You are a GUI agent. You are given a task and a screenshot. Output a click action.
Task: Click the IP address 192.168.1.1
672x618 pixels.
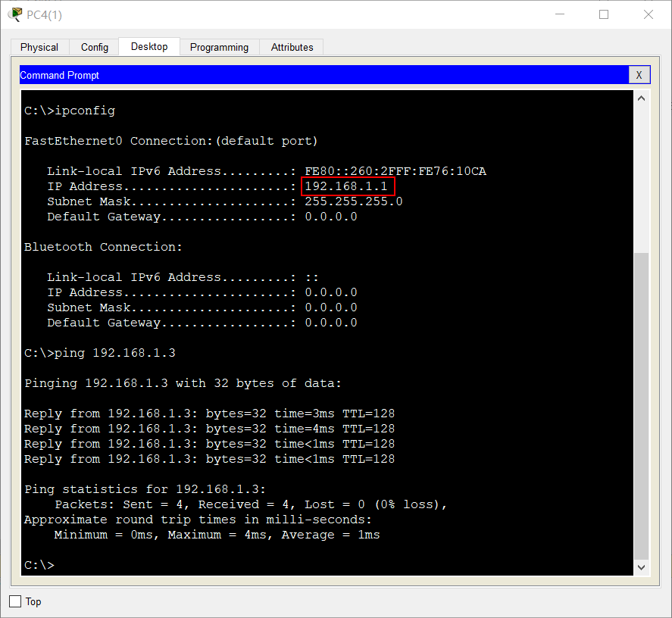[x=346, y=186]
